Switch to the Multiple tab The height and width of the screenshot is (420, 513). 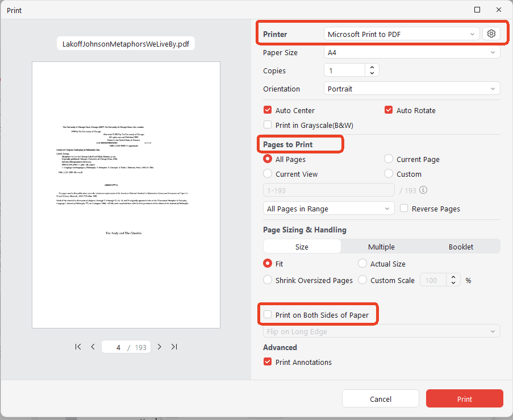pyautogui.click(x=381, y=247)
